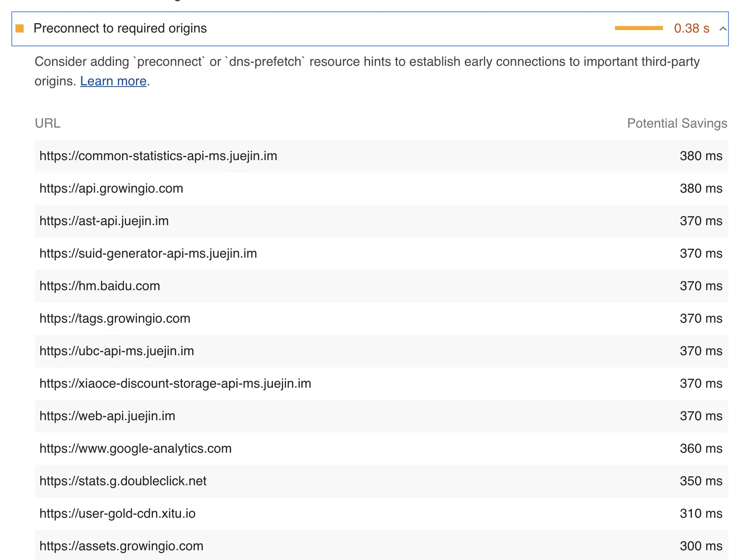
Task: Click 370 ms savings for ubc-api-ms row
Action: 701,351
